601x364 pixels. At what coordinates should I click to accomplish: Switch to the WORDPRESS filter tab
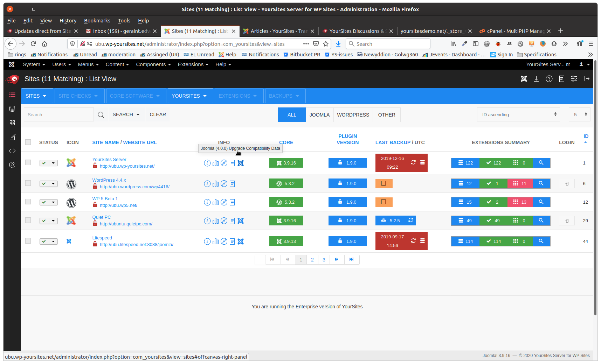tap(353, 115)
